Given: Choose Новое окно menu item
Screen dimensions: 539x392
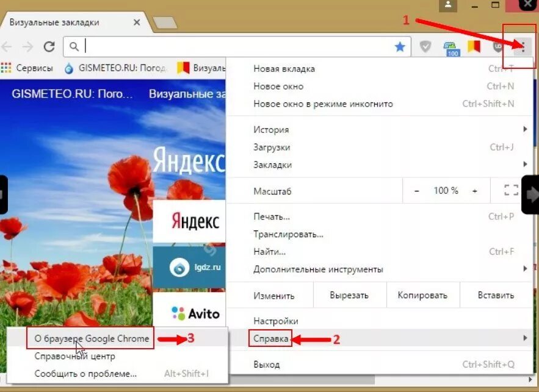Looking at the screenshot, I should (x=380, y=86).
